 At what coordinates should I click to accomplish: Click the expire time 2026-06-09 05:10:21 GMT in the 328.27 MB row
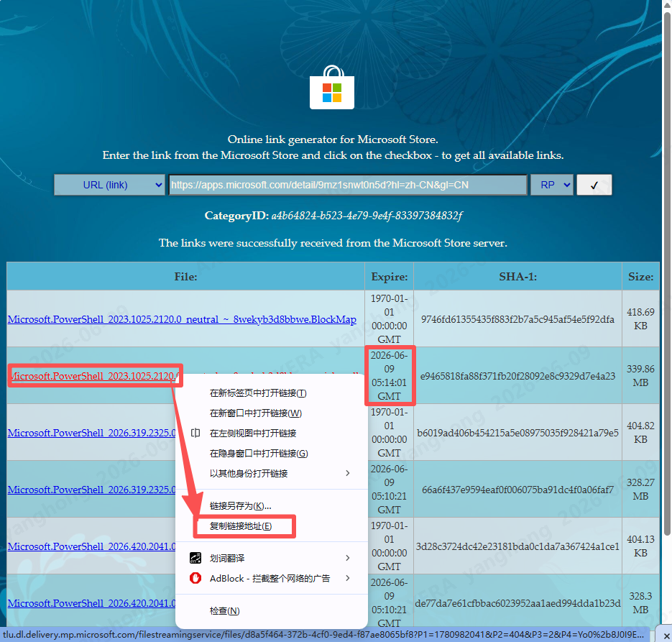(389, 490)
